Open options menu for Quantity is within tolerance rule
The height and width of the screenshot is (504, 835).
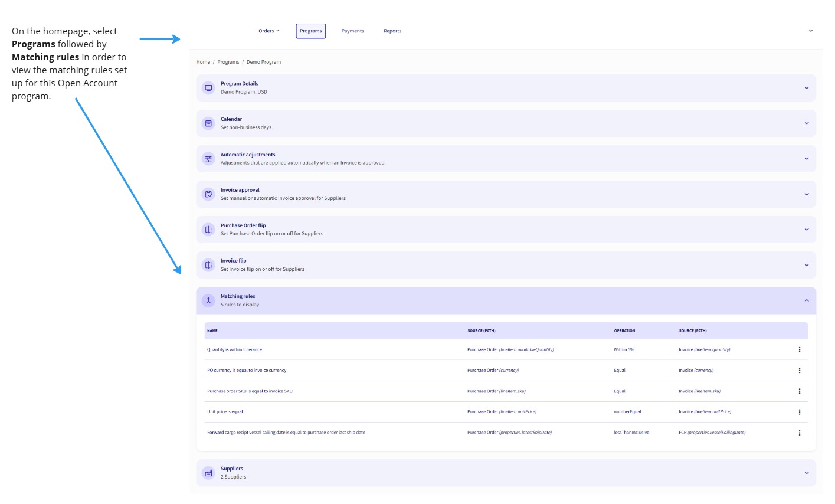tap(800, 349)
